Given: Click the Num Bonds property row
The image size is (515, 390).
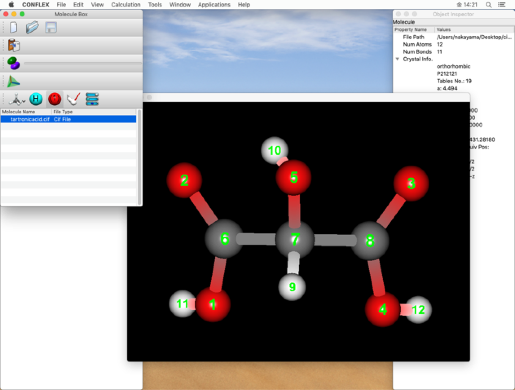Looking at the screenshot, I should [x=453, y=52].
